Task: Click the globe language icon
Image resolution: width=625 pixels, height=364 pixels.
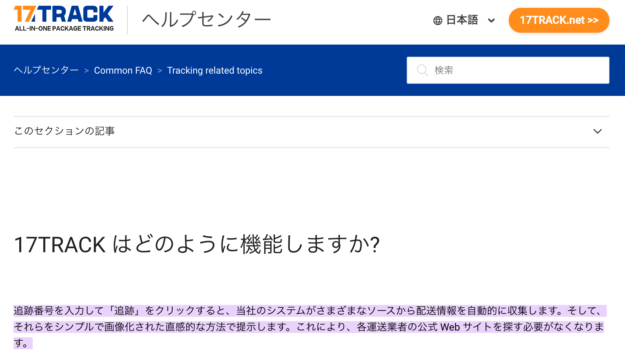Action: pos(437,21)
